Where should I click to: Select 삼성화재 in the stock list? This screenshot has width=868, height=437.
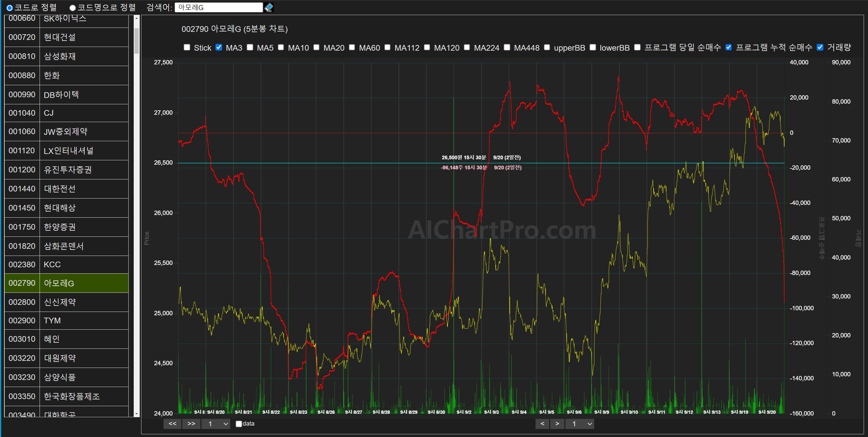66,56
